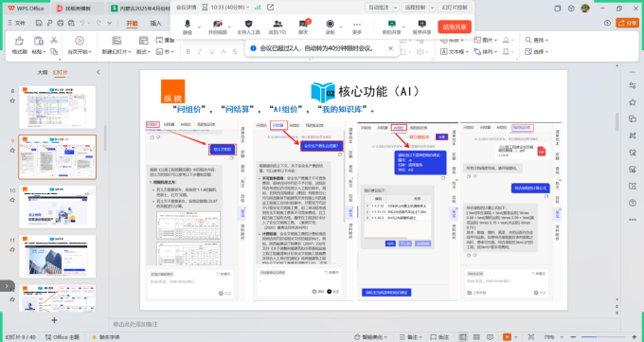
Task: Select slide 10 thumbnail in the panel
Action: [x=58, y=207]
